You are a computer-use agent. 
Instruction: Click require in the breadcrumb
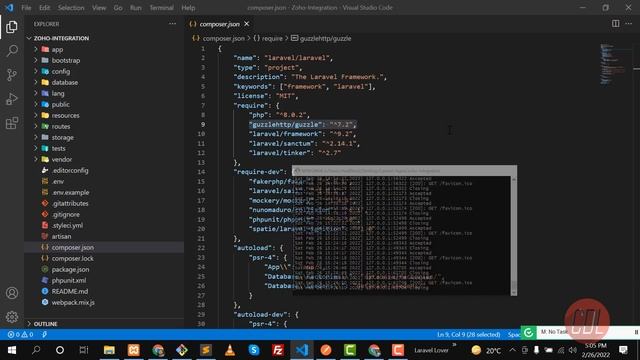pos(272,38)
